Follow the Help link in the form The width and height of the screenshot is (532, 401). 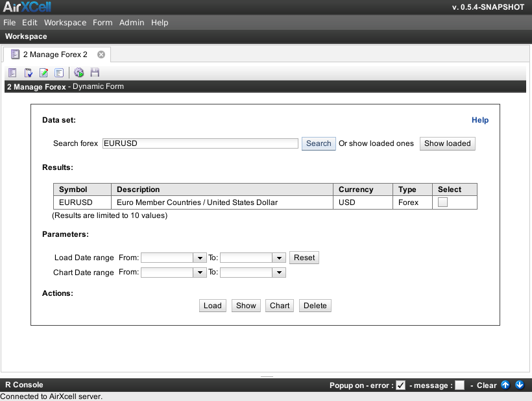coord(480,120)
